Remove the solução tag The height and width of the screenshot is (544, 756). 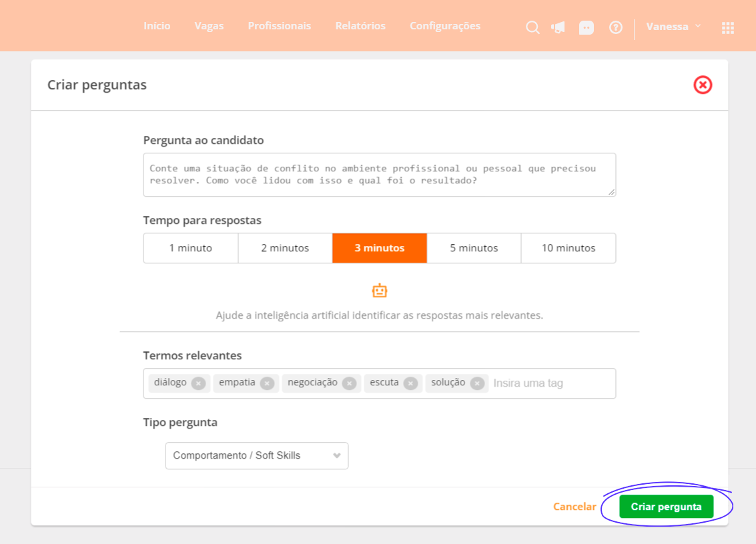[x=477, y=383]
